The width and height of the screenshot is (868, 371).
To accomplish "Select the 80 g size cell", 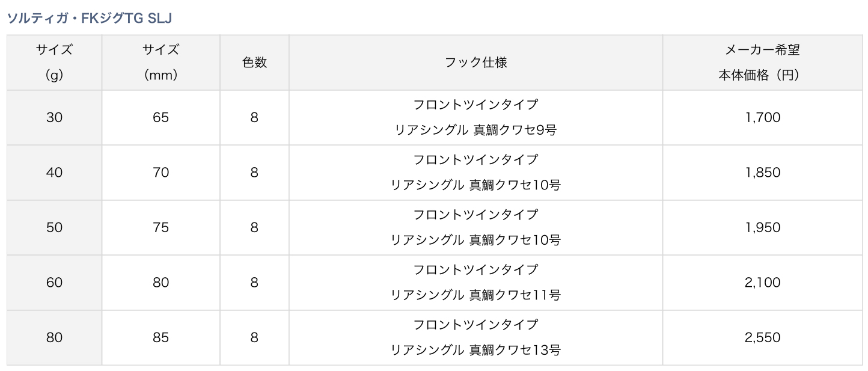I will point(54,337).
